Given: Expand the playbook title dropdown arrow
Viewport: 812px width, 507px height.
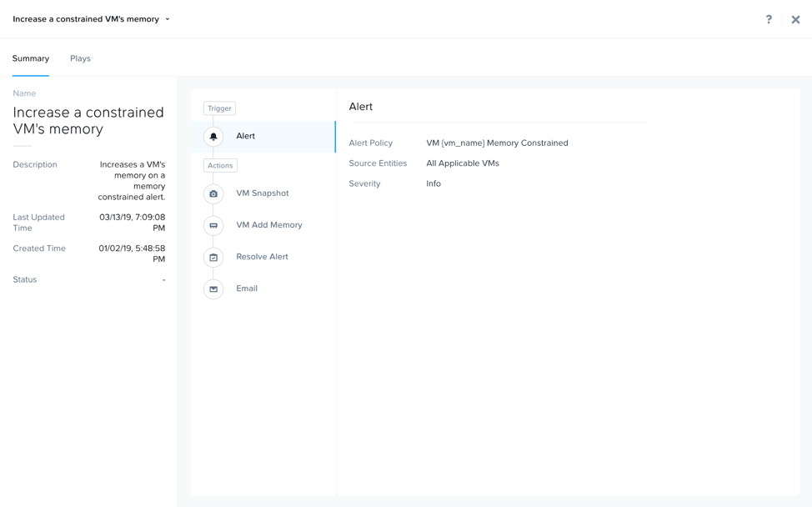Looking at the screenshot, I should pyautogui.click(x=168, y=19).
